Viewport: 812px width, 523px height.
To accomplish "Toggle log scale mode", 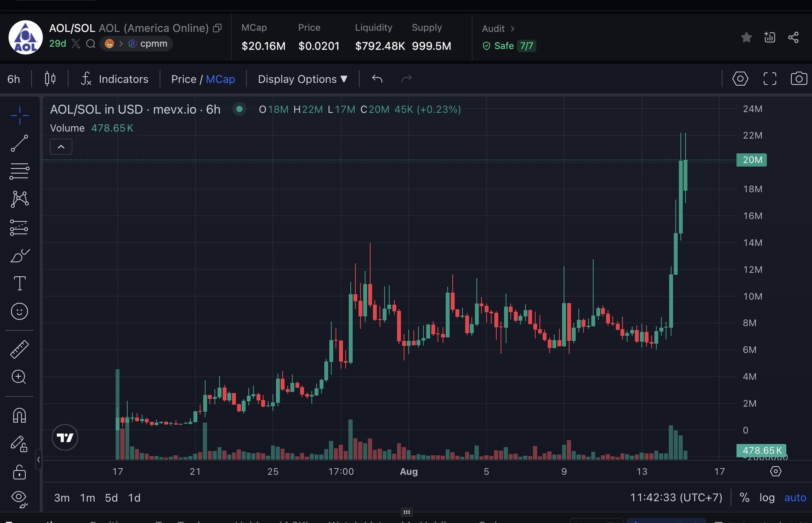I will [x=767, y=498].
